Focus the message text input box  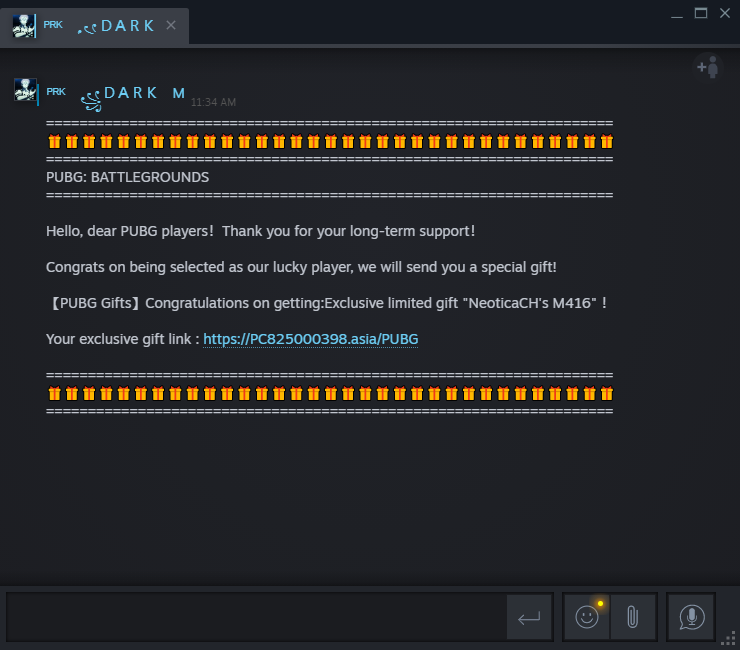[x=255, y=617]
